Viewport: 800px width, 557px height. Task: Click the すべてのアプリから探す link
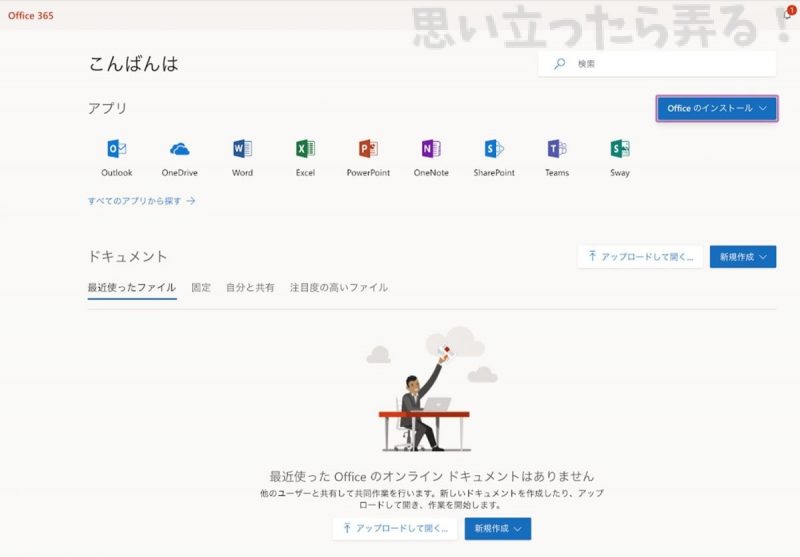click(141, 201)
